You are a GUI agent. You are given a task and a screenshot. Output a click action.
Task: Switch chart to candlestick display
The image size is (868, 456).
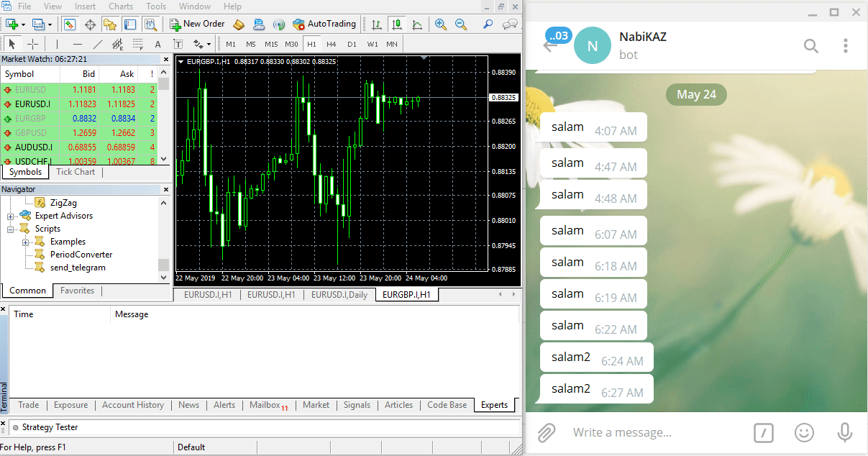click(397, 24)
